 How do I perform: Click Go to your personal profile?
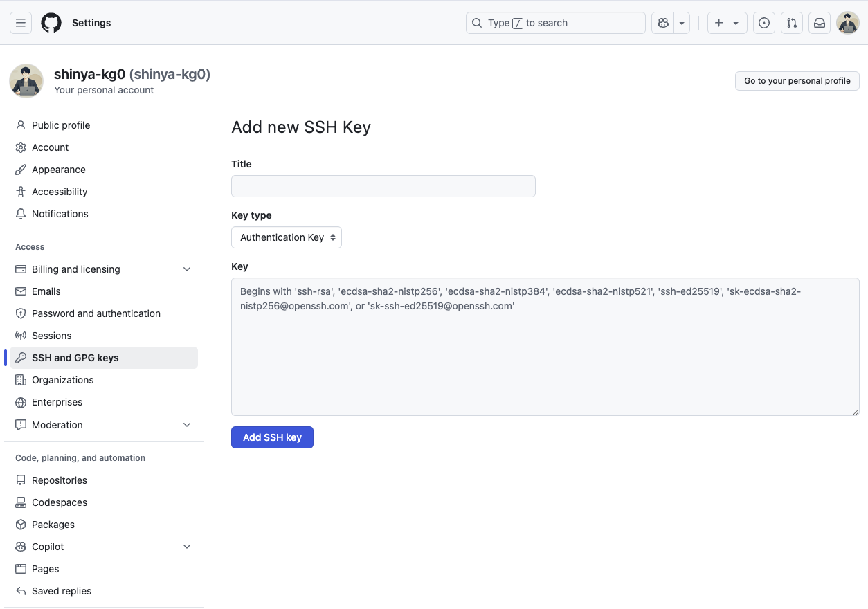[x=797, y=81]
